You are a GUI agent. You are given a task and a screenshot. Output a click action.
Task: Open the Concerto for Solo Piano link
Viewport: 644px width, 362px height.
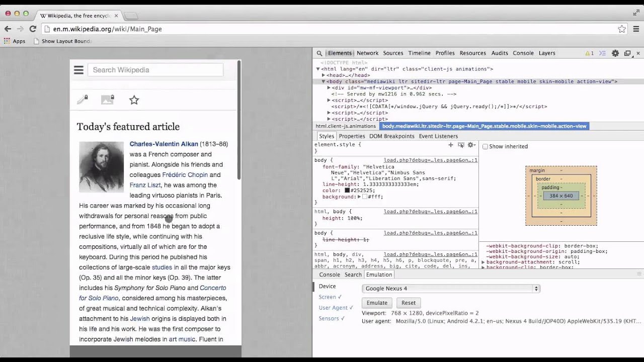tap(153, 293)
